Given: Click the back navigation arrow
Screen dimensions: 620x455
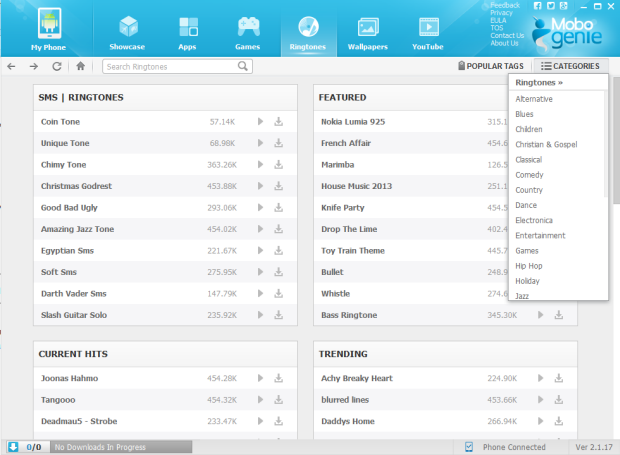Looking at the screenshot, I should pos(11,66).
